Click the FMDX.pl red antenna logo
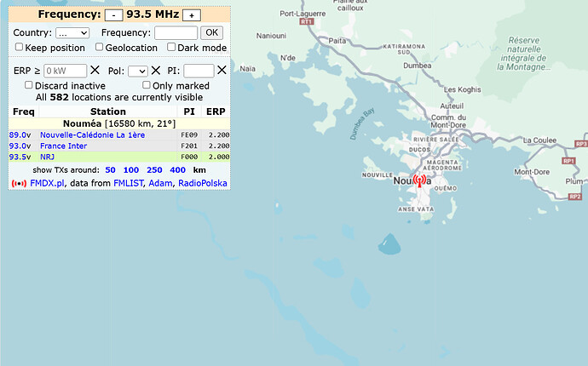 pyautogui.click(x=18, y=183)
